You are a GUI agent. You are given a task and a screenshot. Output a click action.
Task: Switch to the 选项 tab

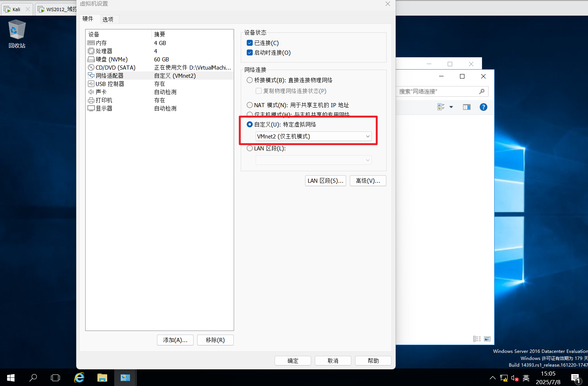pos(108,19)
